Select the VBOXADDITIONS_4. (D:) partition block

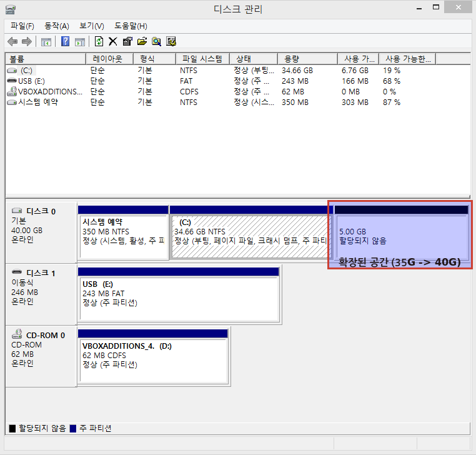click(x=153, y=357)
